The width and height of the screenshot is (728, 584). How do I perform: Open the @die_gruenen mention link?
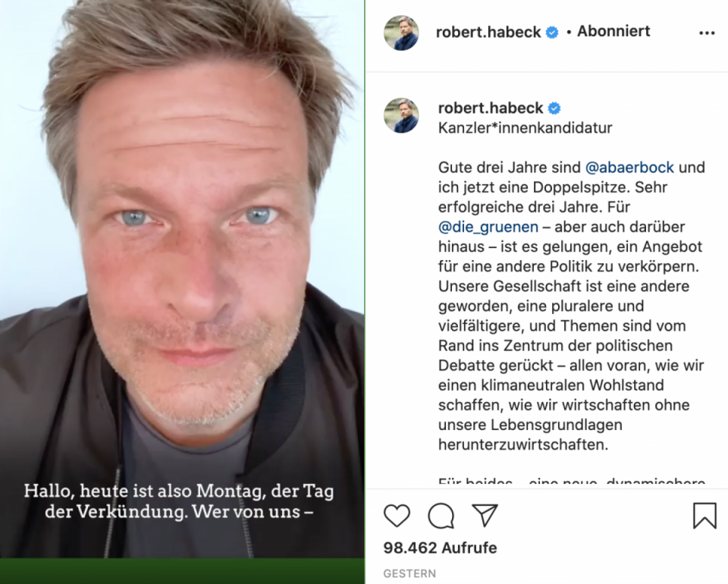(488, 227)
